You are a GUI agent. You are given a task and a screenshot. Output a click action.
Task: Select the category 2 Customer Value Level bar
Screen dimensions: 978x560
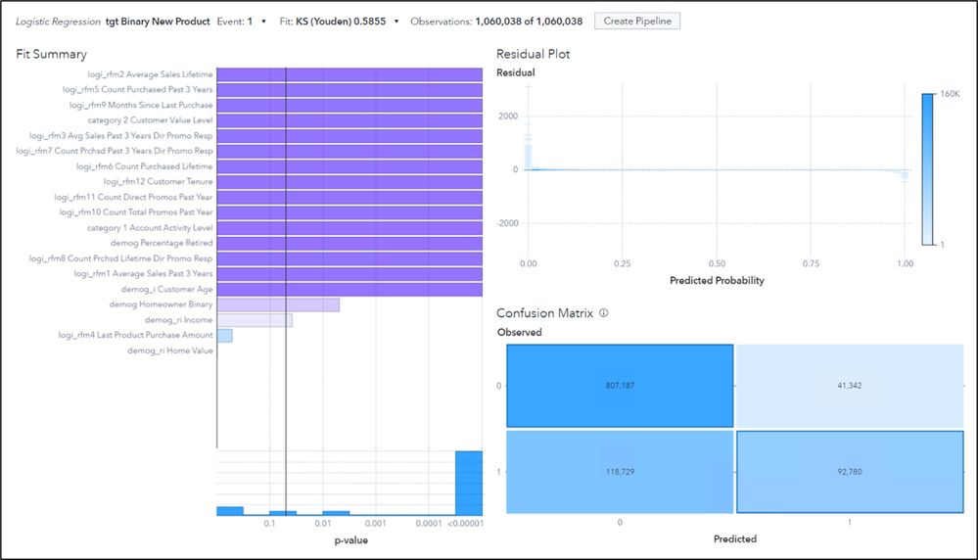[x=349, y=120]
